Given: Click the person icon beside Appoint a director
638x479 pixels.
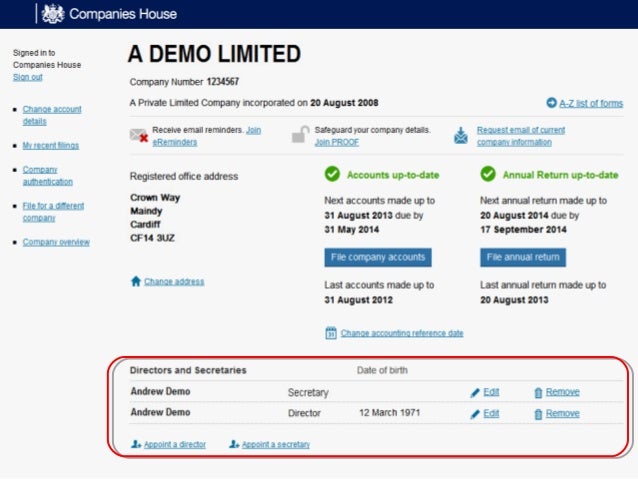Looking at the screenshot, I should [136, 444].
